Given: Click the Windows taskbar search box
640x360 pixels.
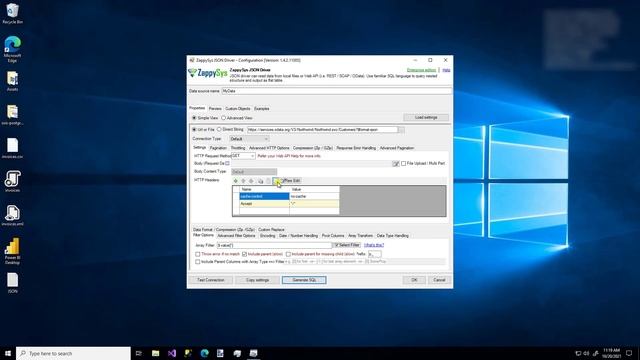Looking at the screenshot, I should [x=73, y=353].
